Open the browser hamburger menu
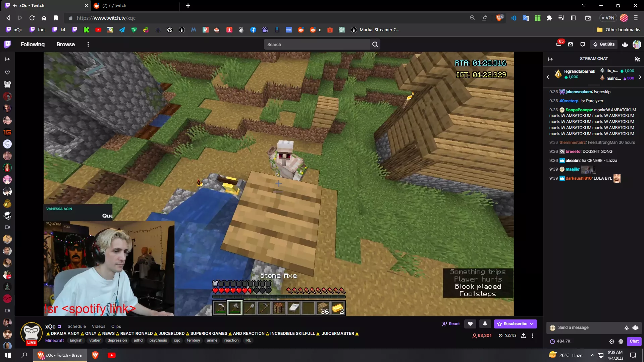The image size is (644, 362). tap(636, 18)
